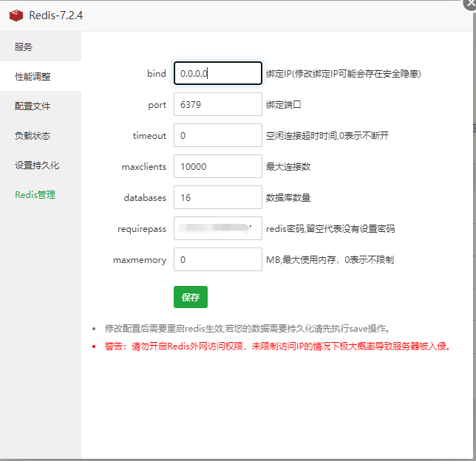Open the Redis管理 tab
Screen dimensions: 476x461
(41, 194)
